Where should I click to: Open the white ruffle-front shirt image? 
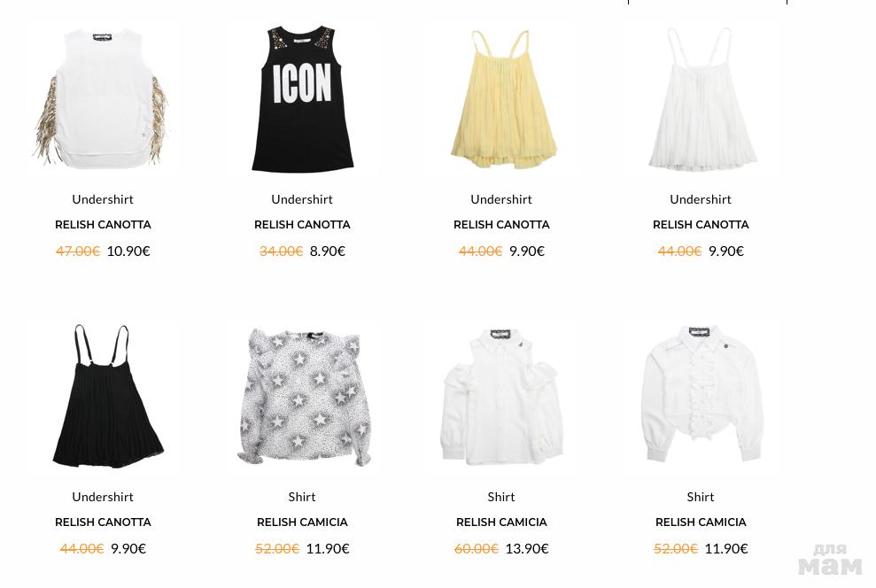[x=702, y=394]
